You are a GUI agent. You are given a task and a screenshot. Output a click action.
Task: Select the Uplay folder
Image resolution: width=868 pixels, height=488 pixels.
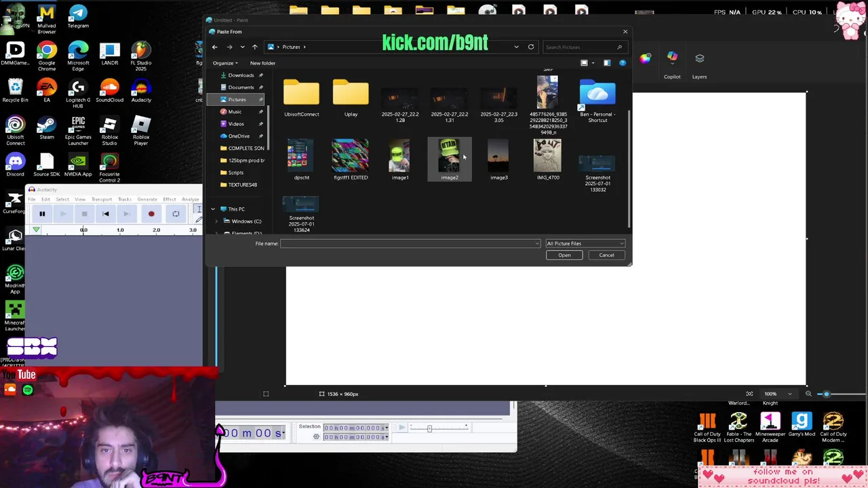(x=351, y=98)
